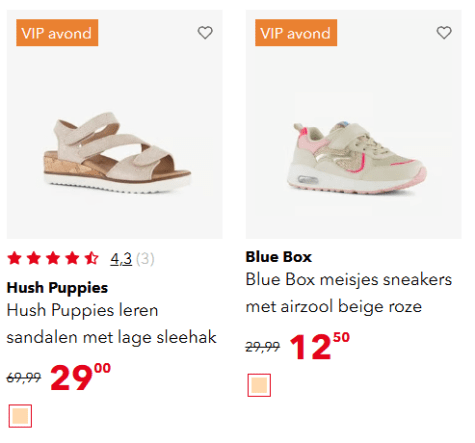Click the last half-filled rating star
Screen dimensions: 475x443
[92, 258]
